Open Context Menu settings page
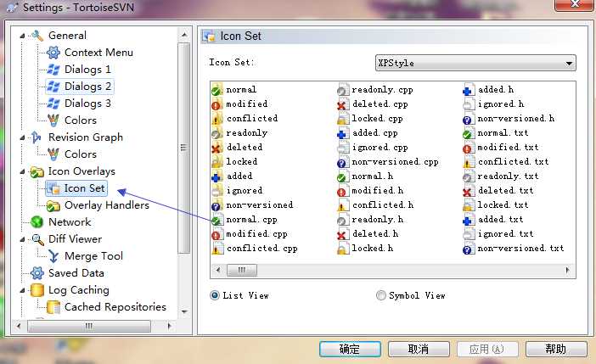596x364 pixels. (98, 53)
